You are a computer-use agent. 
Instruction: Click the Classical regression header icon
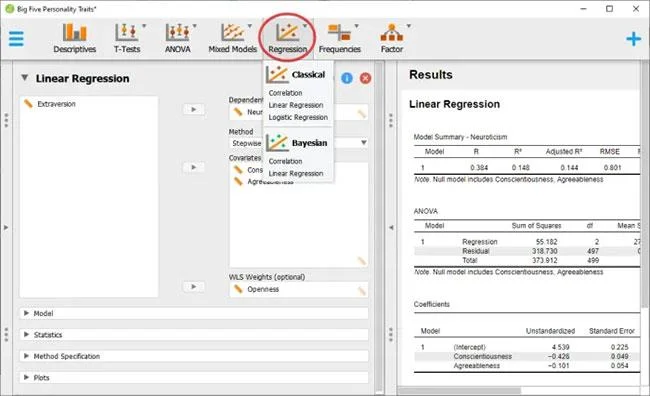click(x=276, y=75)
